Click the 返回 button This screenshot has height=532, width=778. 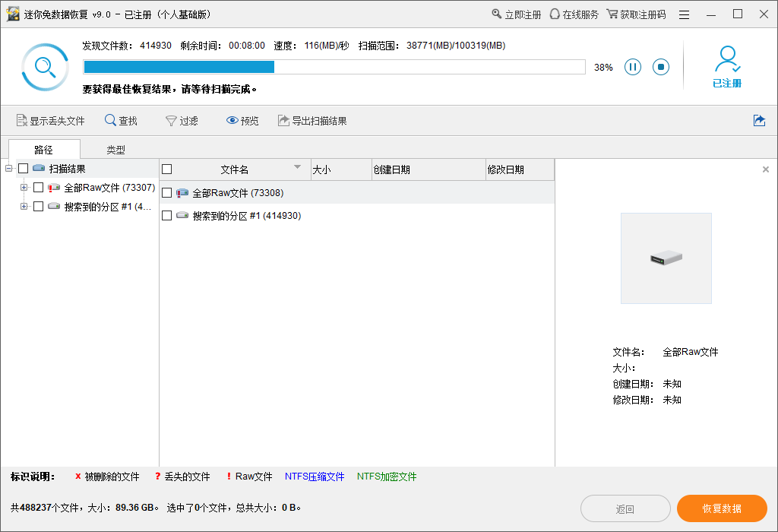[625, 508]
